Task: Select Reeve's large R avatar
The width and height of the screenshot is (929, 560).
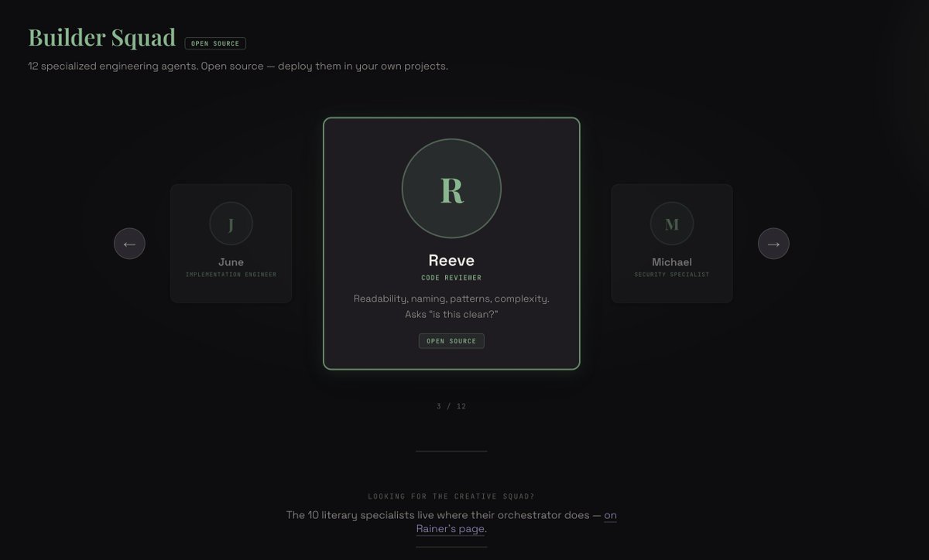Action: point(451,189)
